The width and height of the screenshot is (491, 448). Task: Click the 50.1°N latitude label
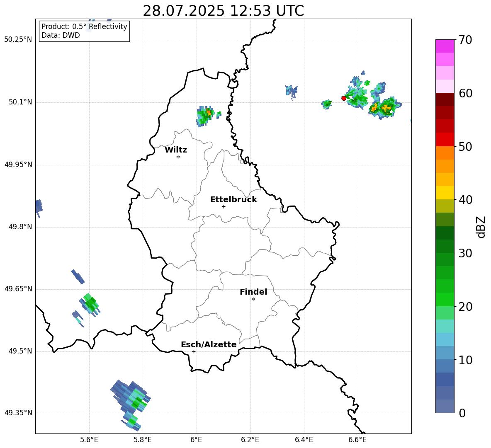(x=20, y=102)
